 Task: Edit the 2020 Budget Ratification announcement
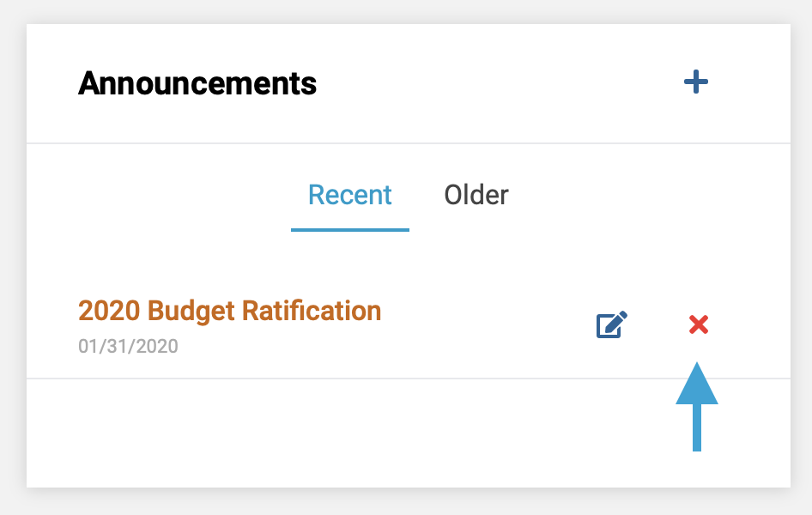point(612,324)
